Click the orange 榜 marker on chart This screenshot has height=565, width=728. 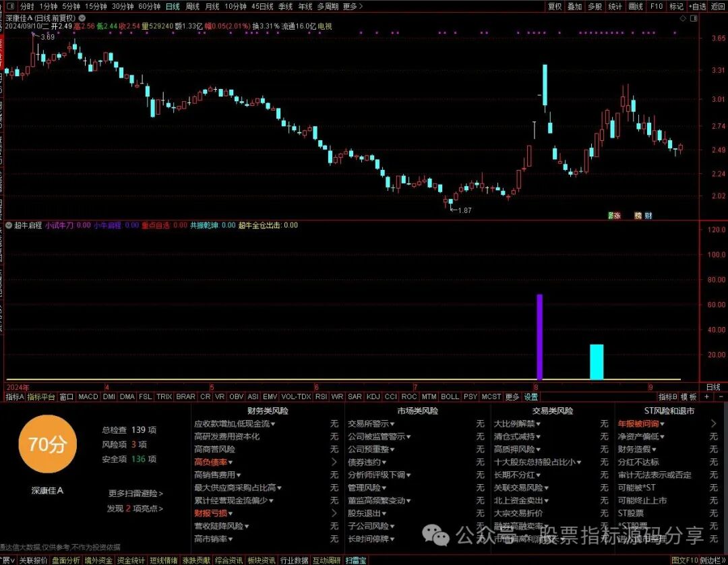[x=638, y=216]
